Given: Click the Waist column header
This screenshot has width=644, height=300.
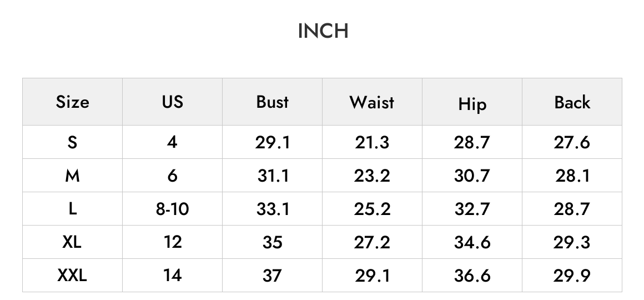Looking at the screenshot, I should click(372, 102).
